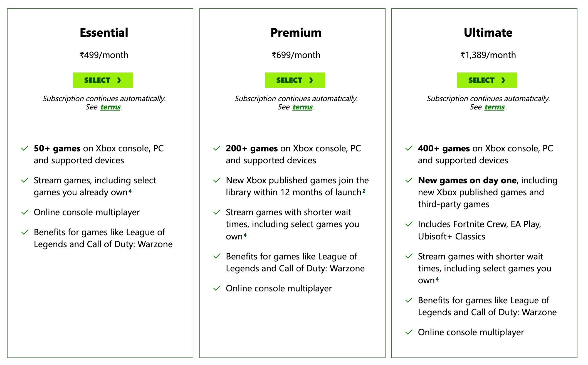Click footnote 4 in Premium stream games
Viewport: 588px width, 365px height.
click(x=245, y=235)
